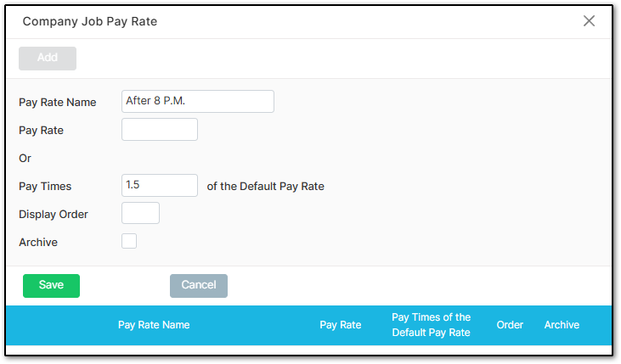Click the empty Pay Rate input box
The image size is (621, 364).
[160, 129]
